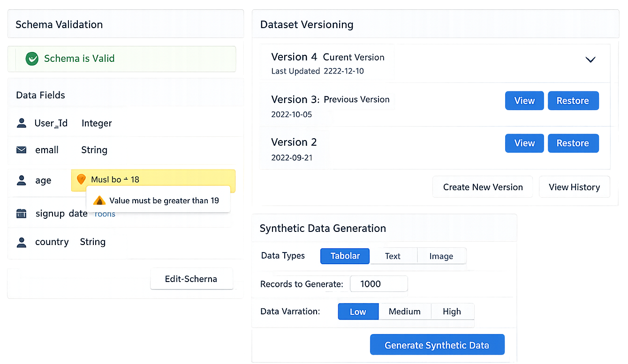Screen dimensions: 628x364
Task: Click the country field person icon
Action: point(22,242)
